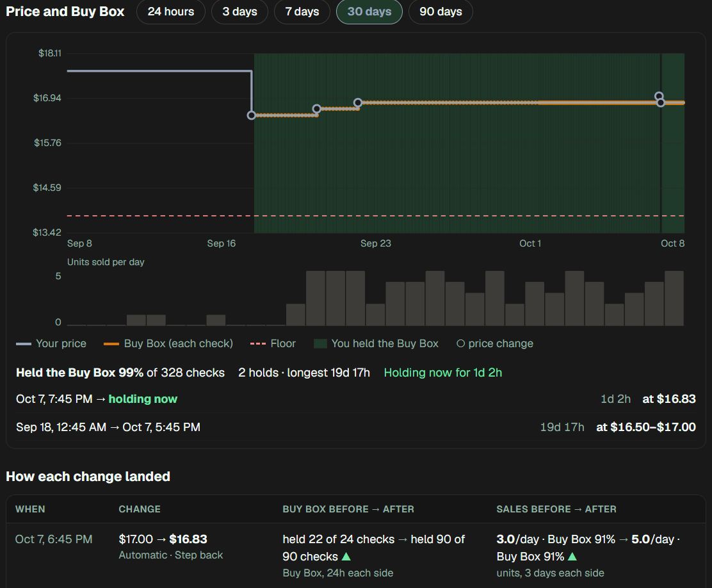Click the price change marker before Sep 23
This screenshot has width=712, height=588.
pyautogui.click(x=317, y=109)
